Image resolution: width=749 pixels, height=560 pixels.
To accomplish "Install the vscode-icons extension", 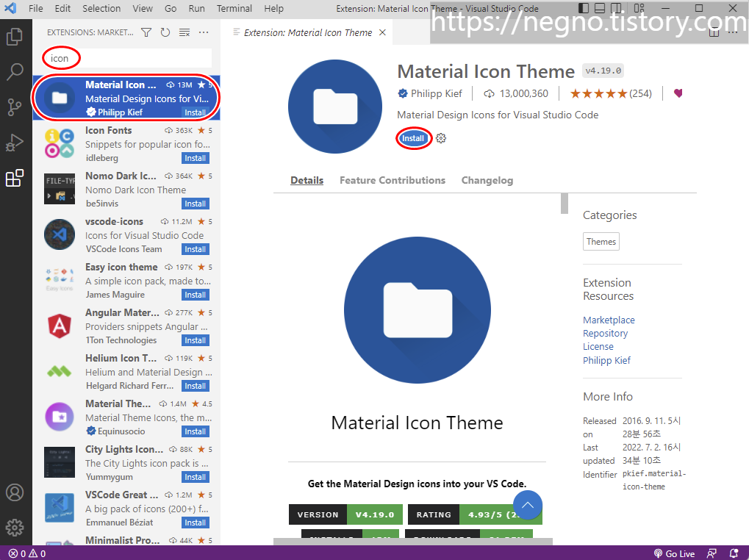I will pyautogui.click(x=196, y=249).
